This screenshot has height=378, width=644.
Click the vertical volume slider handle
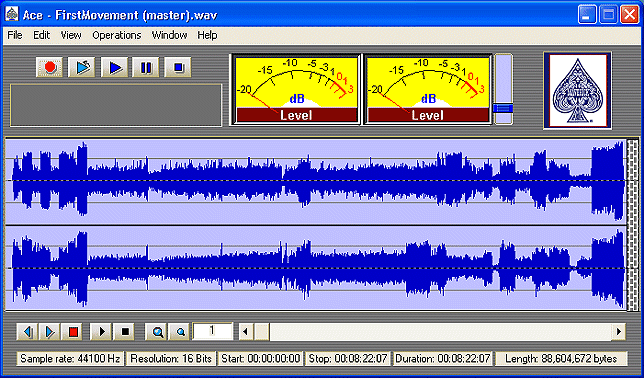click(503, 108)
